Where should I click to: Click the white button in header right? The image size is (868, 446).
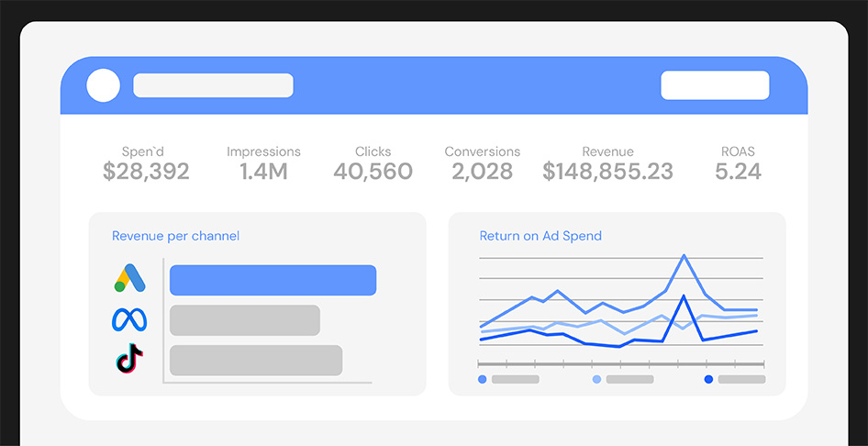coord(715,85)
